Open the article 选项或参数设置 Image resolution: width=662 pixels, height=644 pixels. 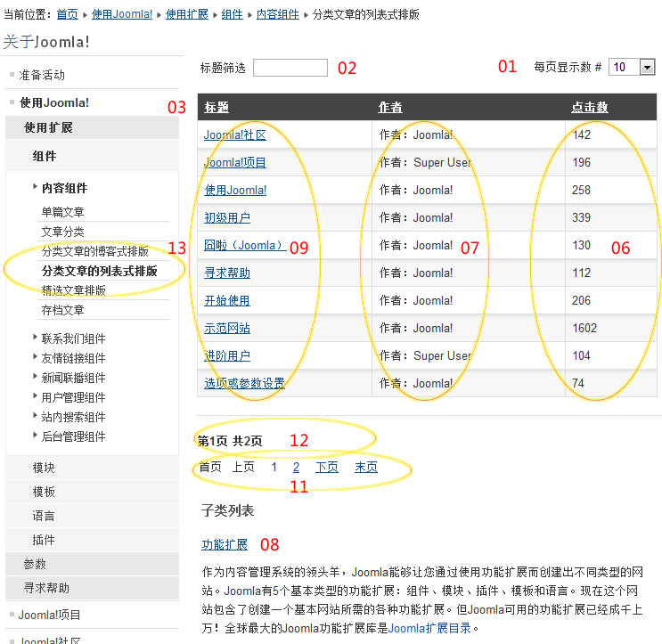click(x=244, y=383)
